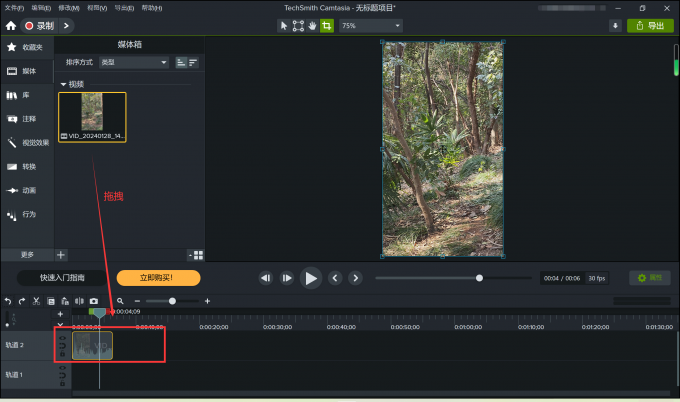Viewport: 680px width, 402px height.
Task: Copy the selected clip
Action: [51, 301]
